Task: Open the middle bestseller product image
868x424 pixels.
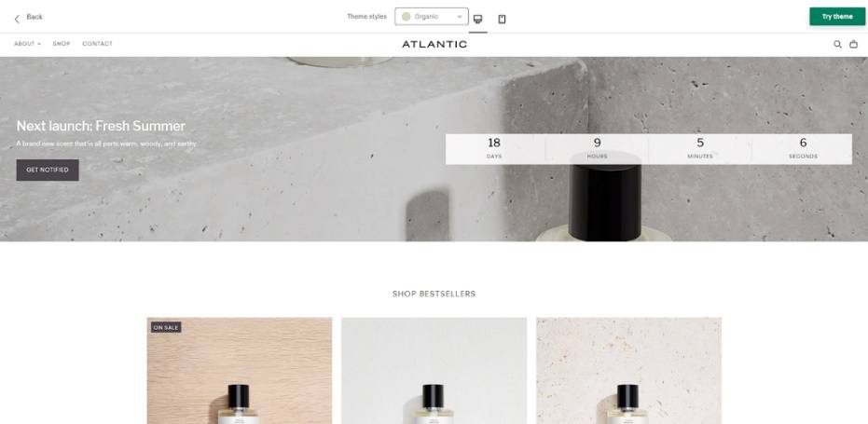Action: tap(434, 370)
